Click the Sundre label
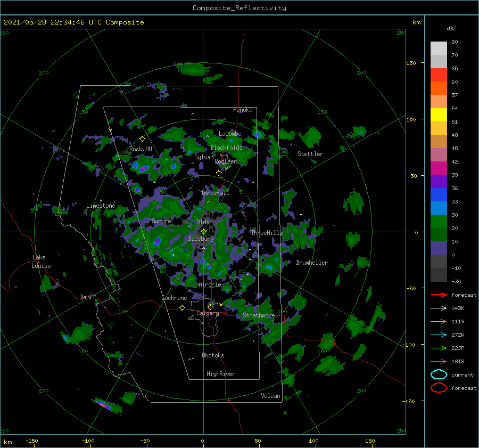This screenshot has width=479, height=448. point(161,221)
